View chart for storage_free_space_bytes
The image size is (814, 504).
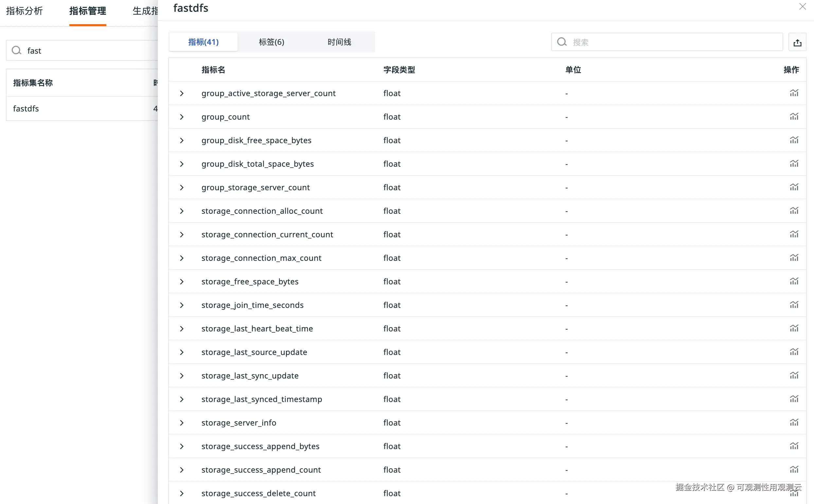[x=794, y=281]
